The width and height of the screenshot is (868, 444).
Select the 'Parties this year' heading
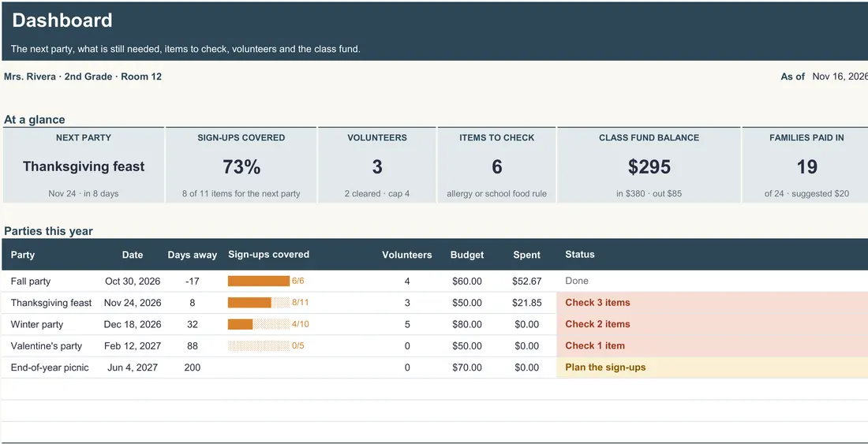(48, 231)
